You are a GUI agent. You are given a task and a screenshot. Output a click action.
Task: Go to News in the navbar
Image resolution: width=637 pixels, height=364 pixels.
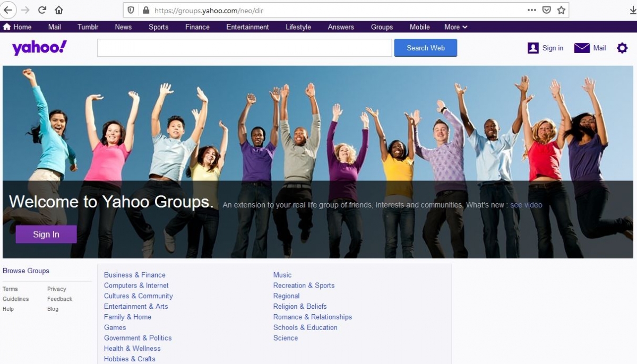[123, 27]
